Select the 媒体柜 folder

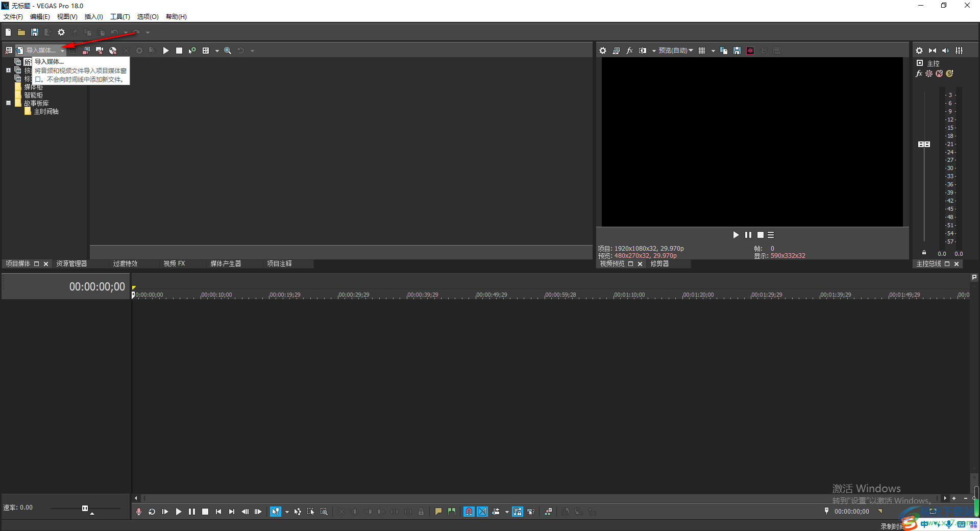pyautogui.click(x=33, y=87)
